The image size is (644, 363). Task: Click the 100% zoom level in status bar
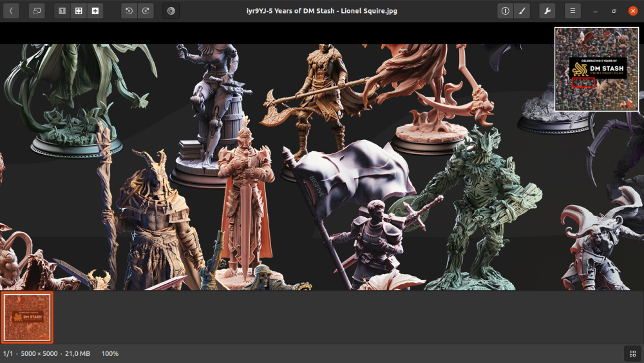point(110,353)
